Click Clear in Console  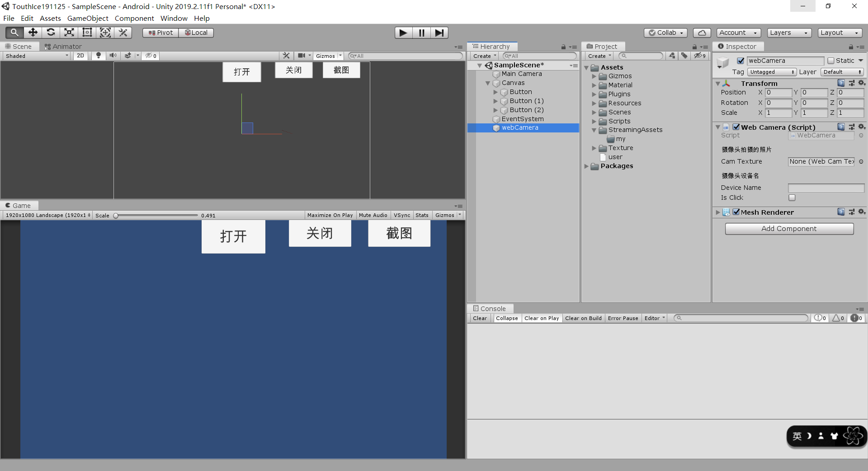coord(480,318)
